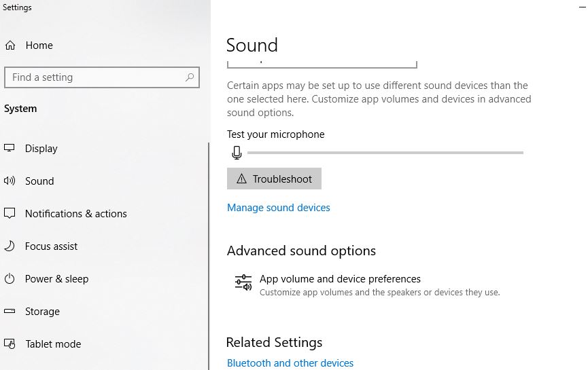Click the Notifications & actions icon
The image size is (588, 370).
click(10, 214)
